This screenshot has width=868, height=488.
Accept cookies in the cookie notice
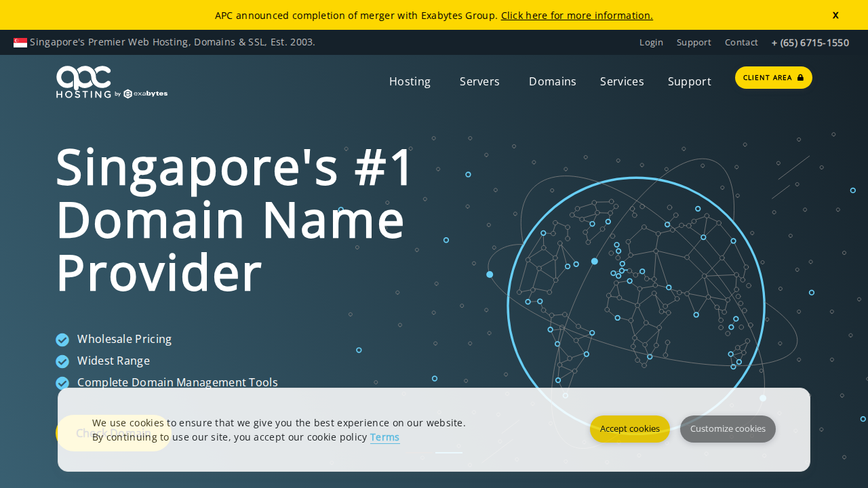click(630, 429)
